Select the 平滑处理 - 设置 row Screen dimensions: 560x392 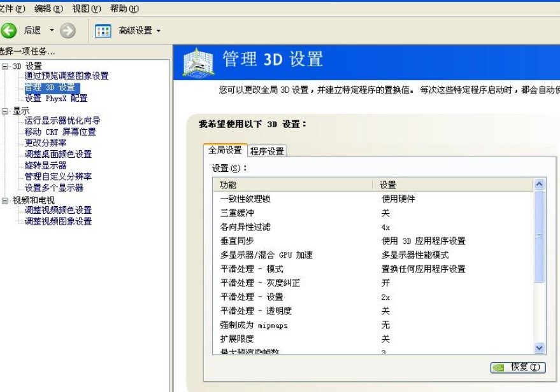click(373, 297)
